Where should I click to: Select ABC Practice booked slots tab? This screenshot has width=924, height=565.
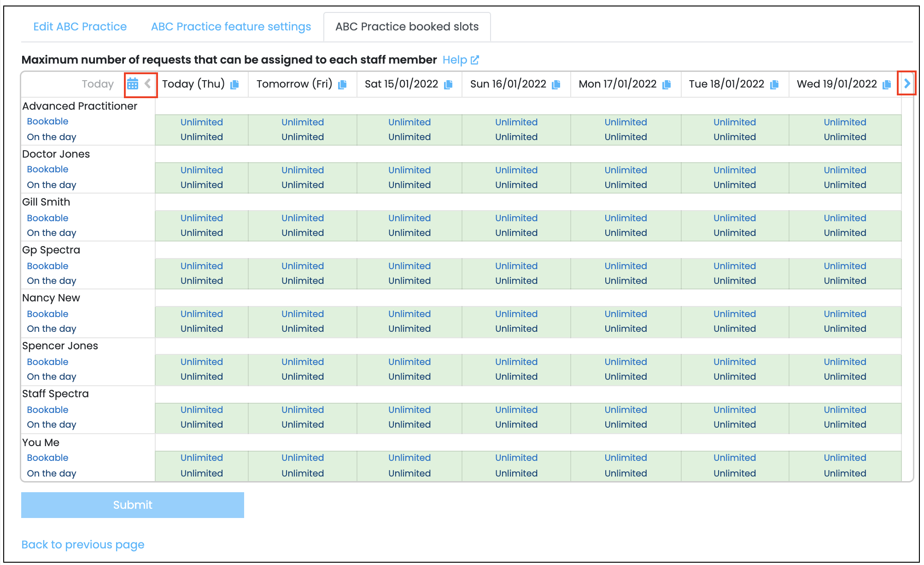407,27
